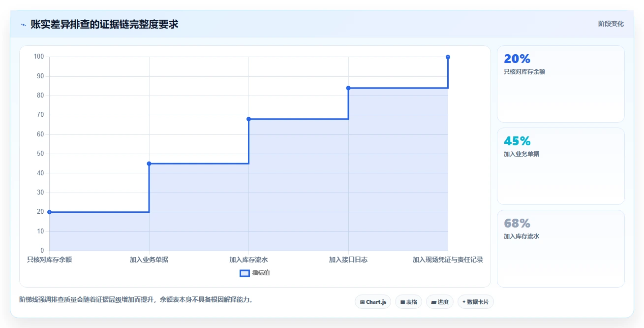Image resolution: width=644 pixels, height=328 pixels.
Task: Click the 数据卡片 tag
Action: pyautogui.click(x=475, y=302)
